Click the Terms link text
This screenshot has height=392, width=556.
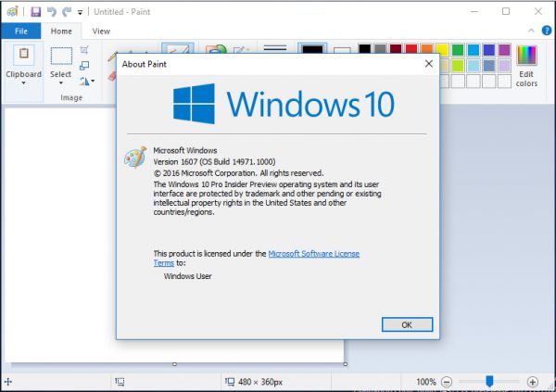(x=164, y=263)
